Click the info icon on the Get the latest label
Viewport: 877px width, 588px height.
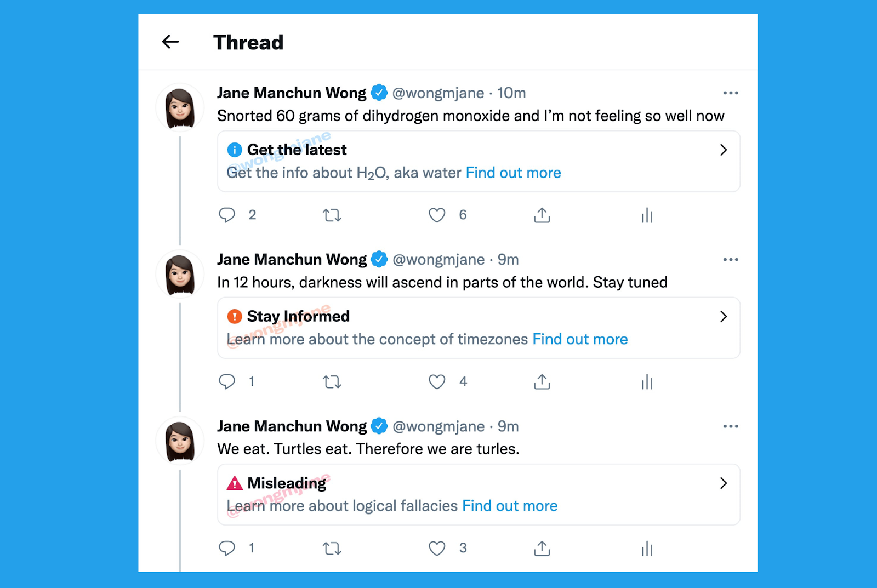click(x=234, y=149)
